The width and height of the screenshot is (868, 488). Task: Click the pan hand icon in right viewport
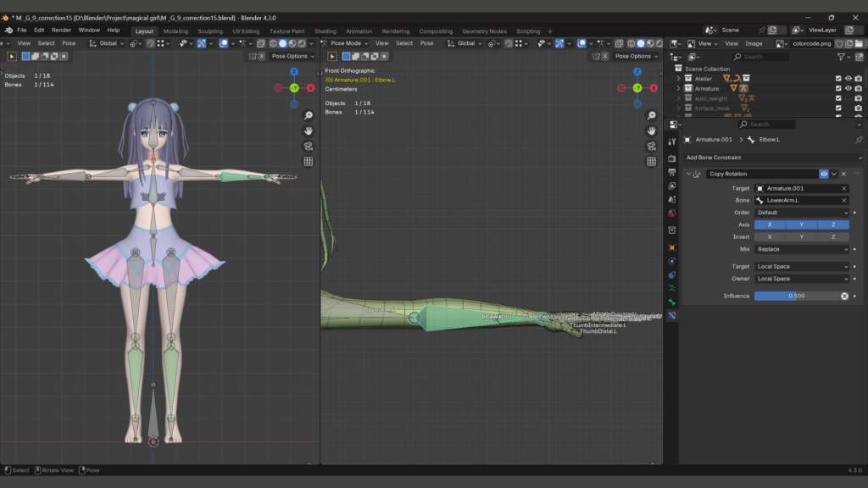651,130
